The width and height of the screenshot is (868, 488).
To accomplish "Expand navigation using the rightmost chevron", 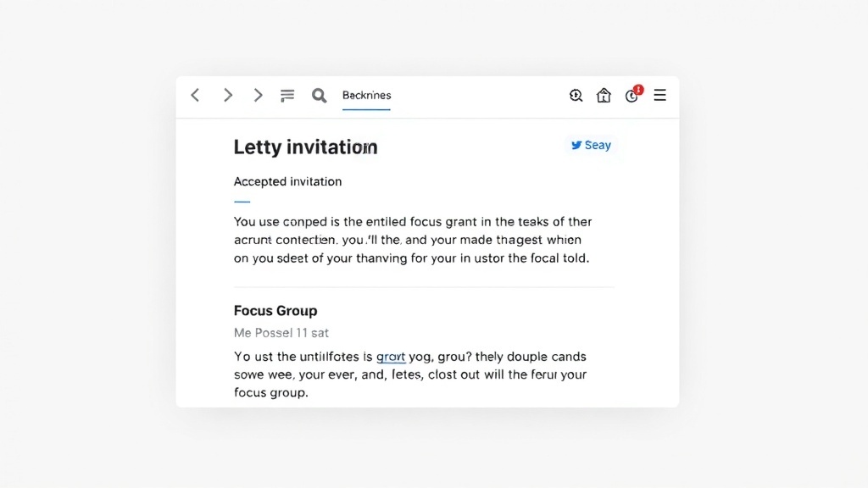I will (258, 95).
